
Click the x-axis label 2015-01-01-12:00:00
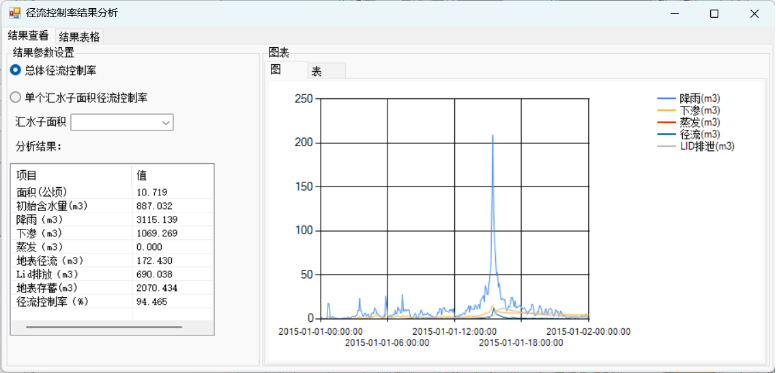454,331
